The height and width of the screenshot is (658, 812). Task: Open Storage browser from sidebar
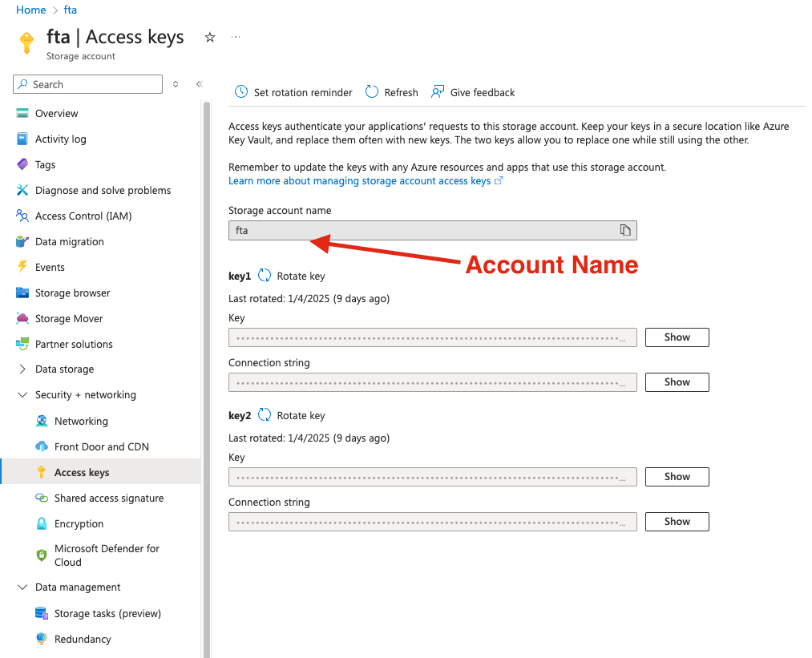[72, 293]
